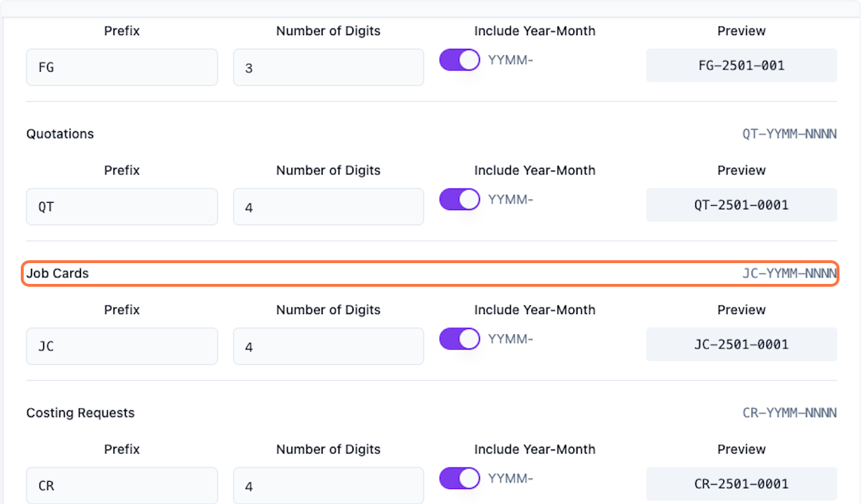Switch off Costing Requests Year-Month toggle
This screenshot has height=504, width=861.
coord(459,478)
